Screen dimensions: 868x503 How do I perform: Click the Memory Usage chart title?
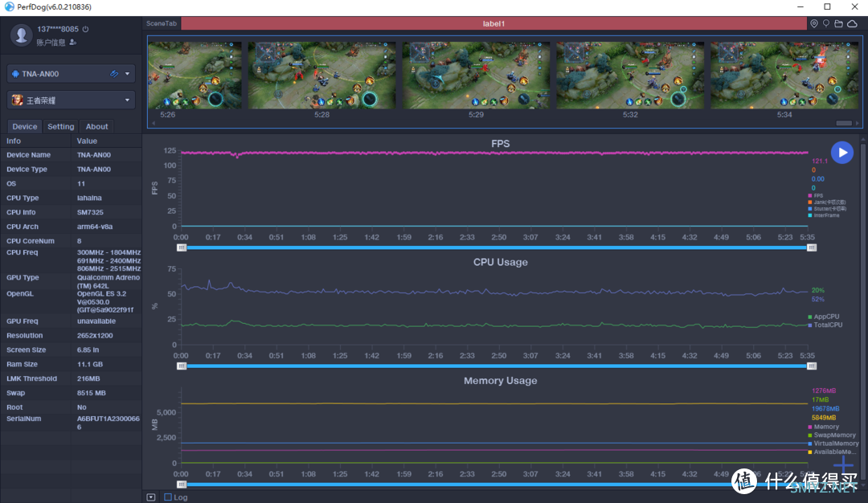(501, 381)
